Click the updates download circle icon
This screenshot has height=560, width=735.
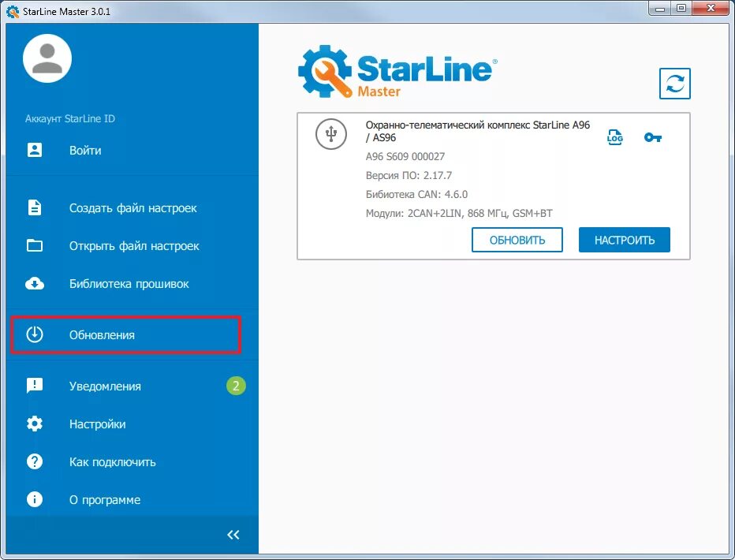pos(35,334)
